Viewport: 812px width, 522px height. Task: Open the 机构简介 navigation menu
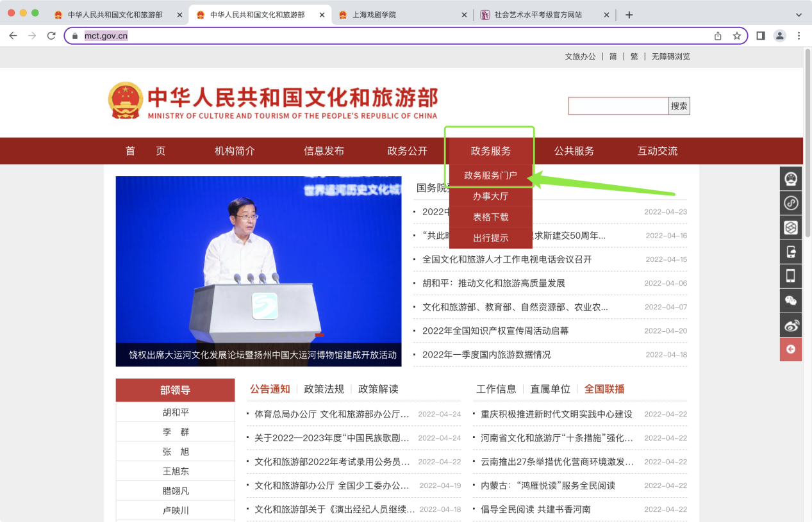235,151
